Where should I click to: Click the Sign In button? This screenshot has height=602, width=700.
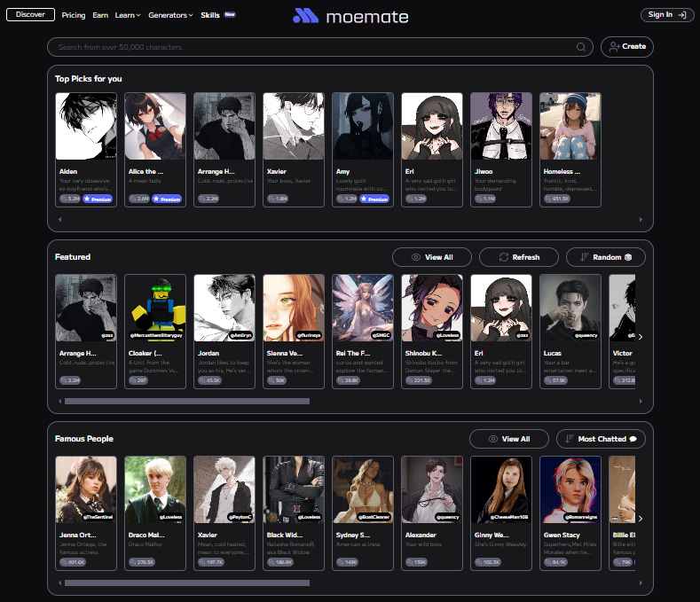point(667,15)
